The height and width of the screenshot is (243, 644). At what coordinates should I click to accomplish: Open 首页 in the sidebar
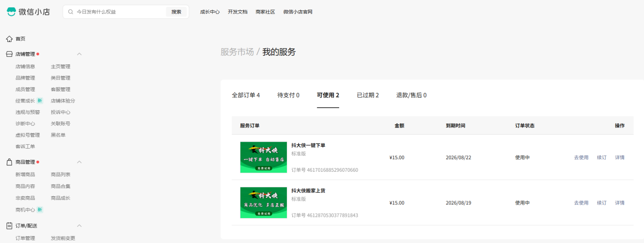point(21,39)
